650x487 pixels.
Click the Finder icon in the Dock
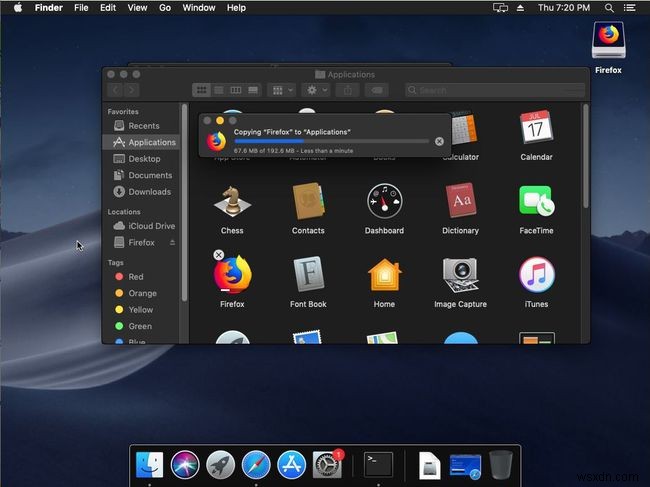click(x=149, y=465)
